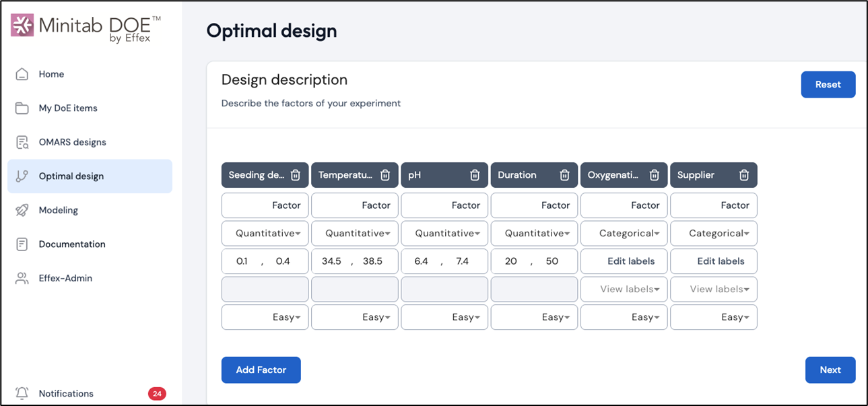This screenshot has width=868, height=406.
Task: Click the Home house icon
Action: (x=22, y=74)
